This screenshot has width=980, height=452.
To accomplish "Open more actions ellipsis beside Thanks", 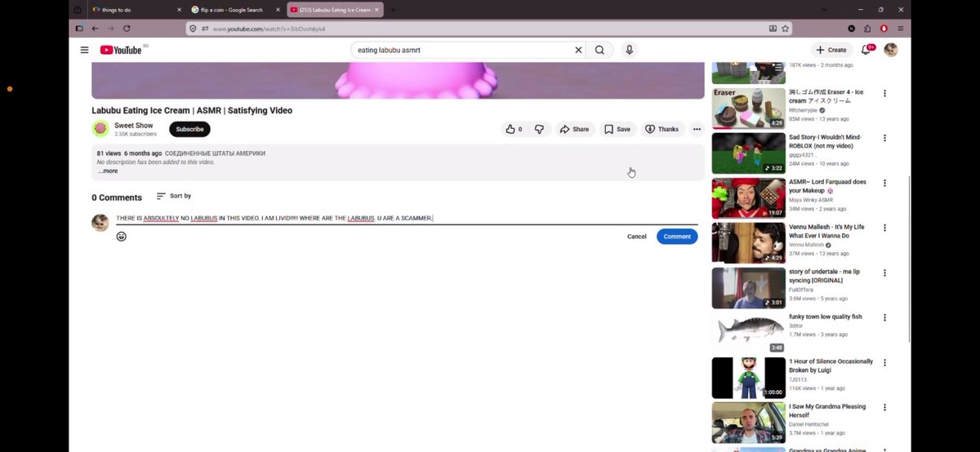I will click(697, 129).
